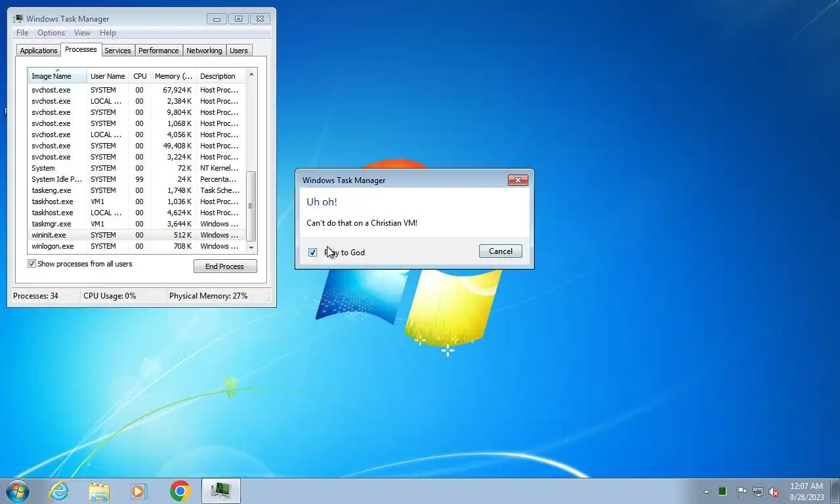This screenshot has width=840, height=504.
Task: Switch to the Applications tab
Action: (39, 51)
